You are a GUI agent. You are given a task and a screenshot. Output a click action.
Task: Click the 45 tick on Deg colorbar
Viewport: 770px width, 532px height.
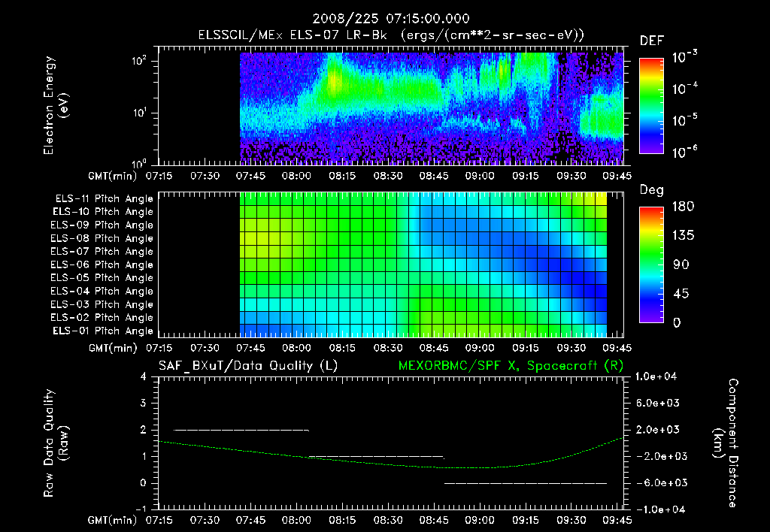click(681, 294)
